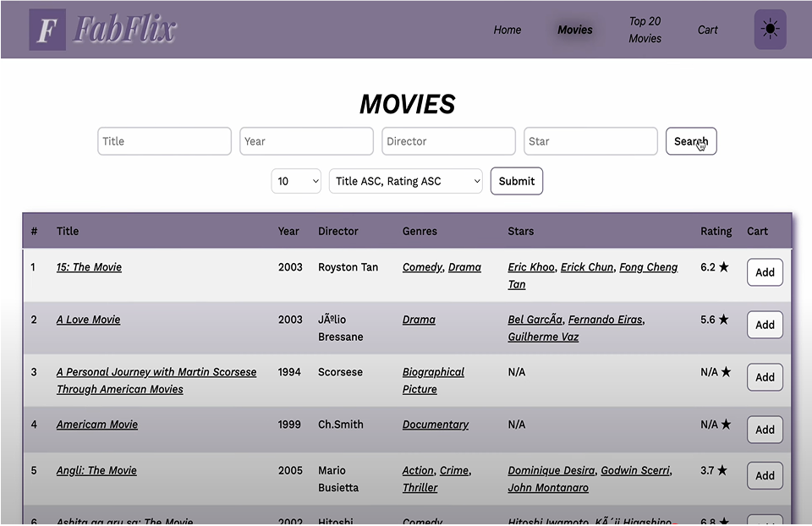Browse the Drama genre for A Love Movie
Screen dimensions: 812x526
click(419, 320)
